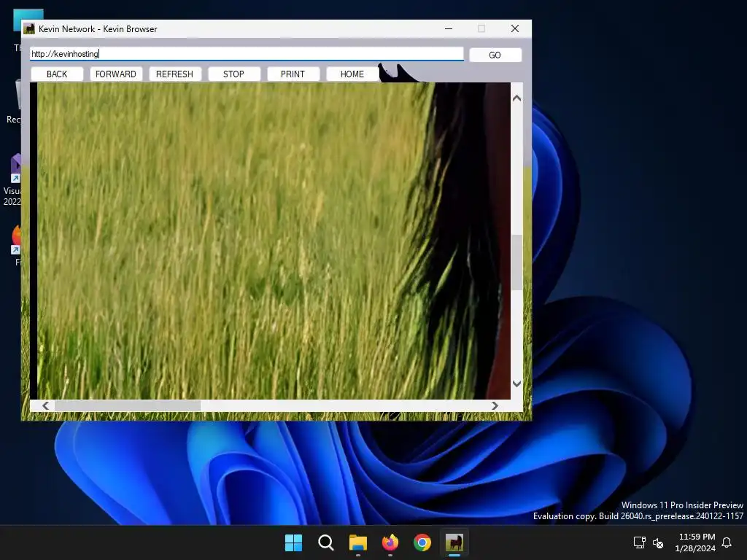This screenshot has width=747, height=560.
Task: Minimize the Kevin Browser window
Action: 449,28
